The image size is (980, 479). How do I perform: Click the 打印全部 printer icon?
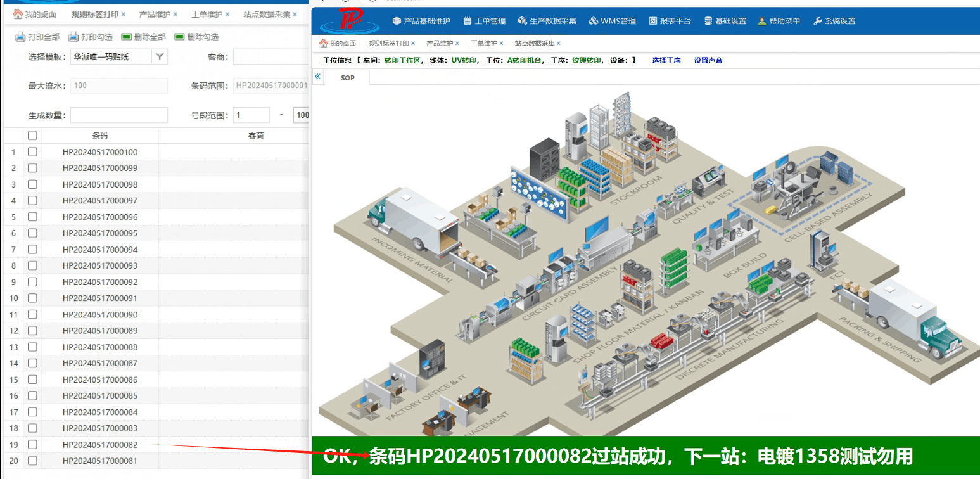[20, 37]
